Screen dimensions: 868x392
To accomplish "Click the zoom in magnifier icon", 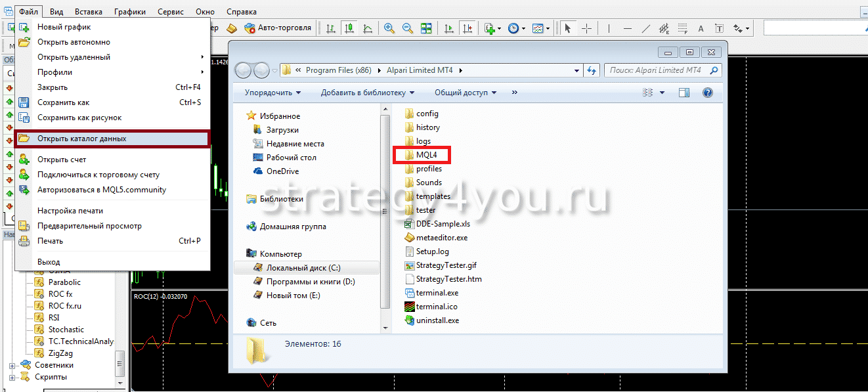I will [389, 28].
